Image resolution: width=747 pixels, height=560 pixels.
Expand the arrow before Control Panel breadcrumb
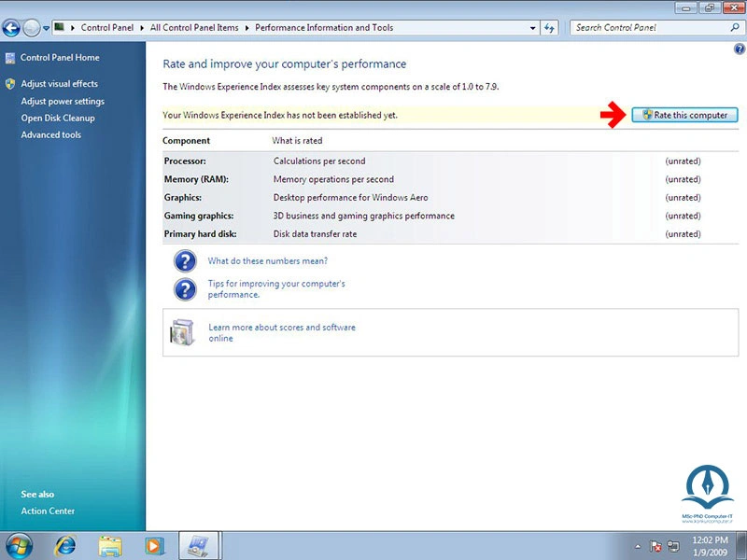(x=73, y=28)
